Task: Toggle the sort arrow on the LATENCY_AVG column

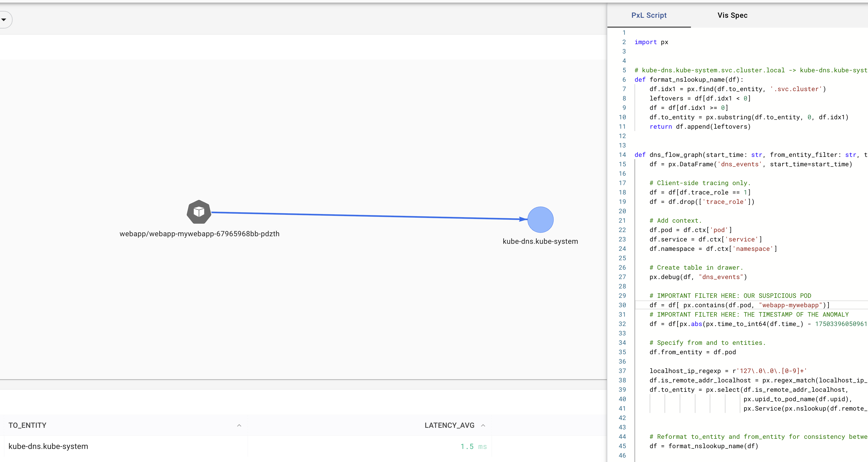Action: coord(483,425)
